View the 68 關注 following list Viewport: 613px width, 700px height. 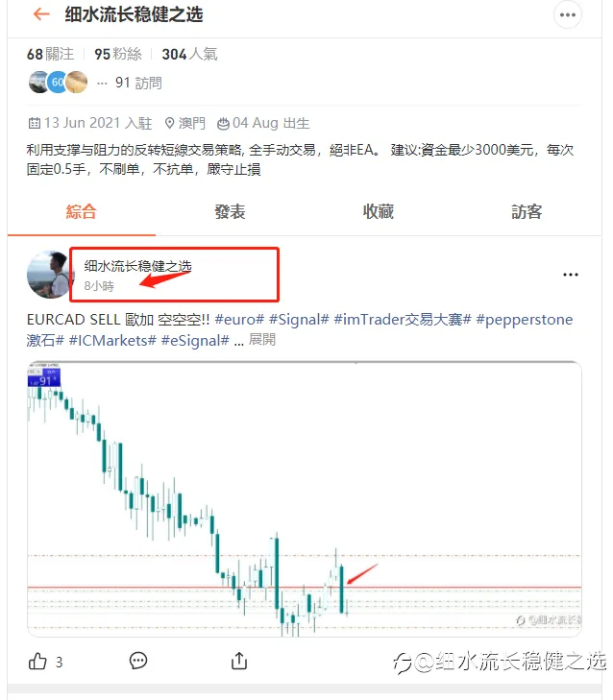pyautogui.click(x=51, y=54)
